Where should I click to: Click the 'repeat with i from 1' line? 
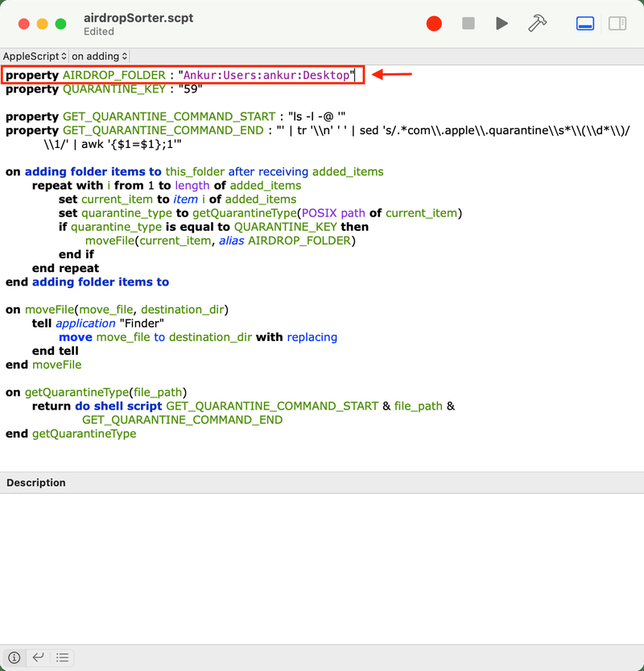(x=167, y=186)
